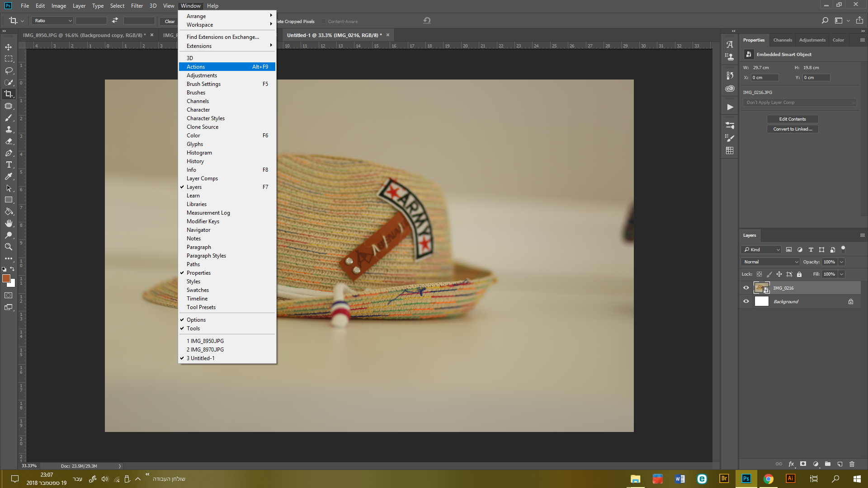
Task: Swap foreground and background colors
Action: point(12,269)
